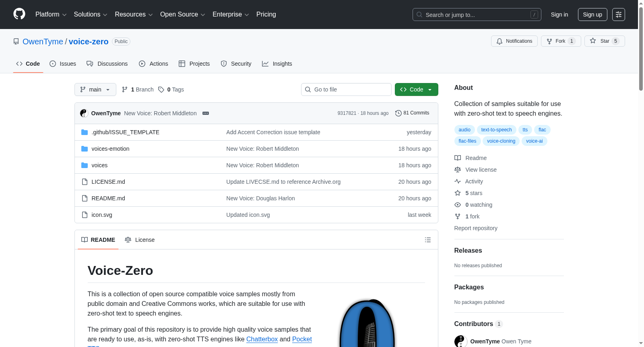Click the Go to file search field
Image resolution: width=644 pixels, height=347 pixels.
pyautogui.click(x=346, y=89)
